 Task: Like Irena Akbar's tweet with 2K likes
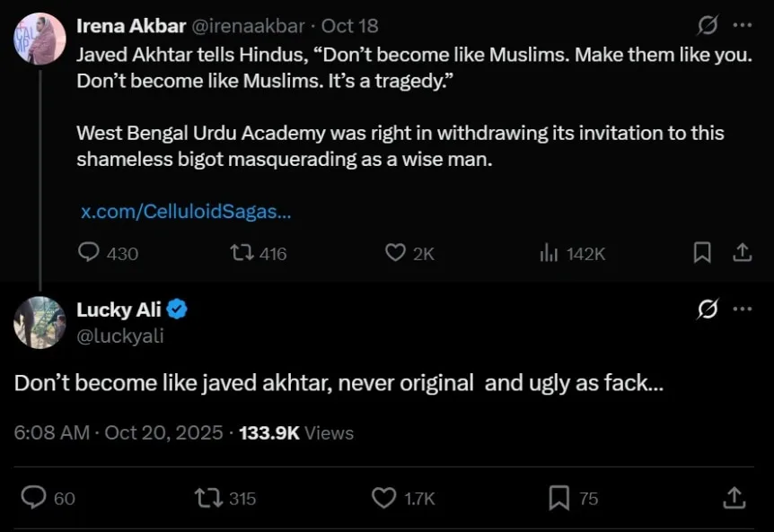tap(395, 253)
